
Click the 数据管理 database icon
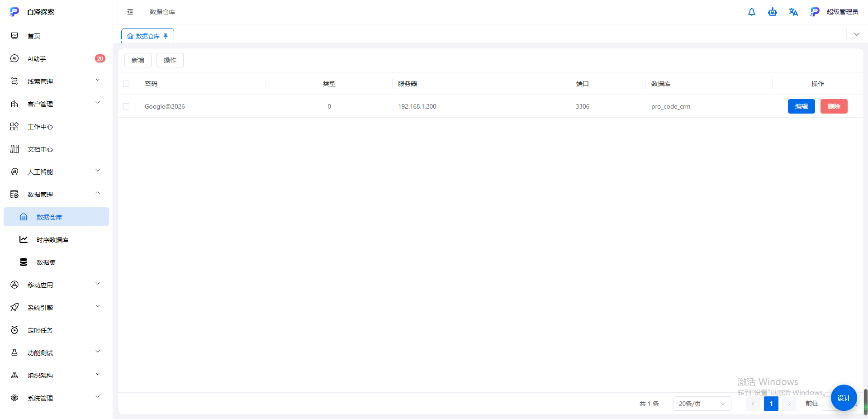(14, 194)
